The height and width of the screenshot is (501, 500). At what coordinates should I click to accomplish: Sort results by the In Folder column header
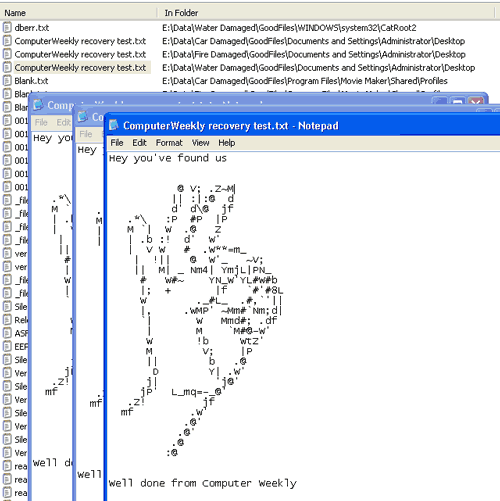click(327, 13)
